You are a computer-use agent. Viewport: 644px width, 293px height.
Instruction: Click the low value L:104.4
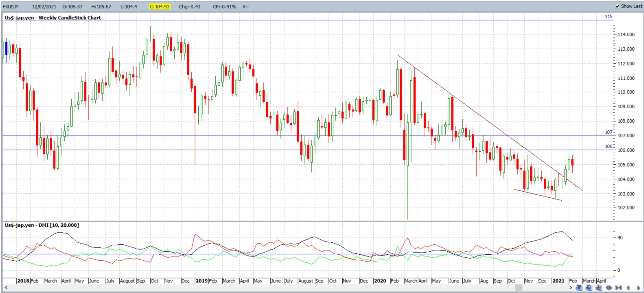point(129,7)
